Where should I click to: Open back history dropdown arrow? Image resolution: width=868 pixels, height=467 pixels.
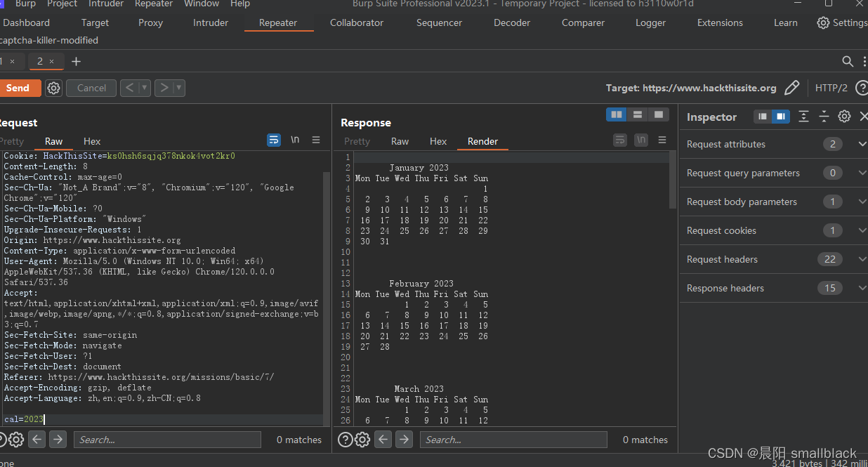[145, 88]
